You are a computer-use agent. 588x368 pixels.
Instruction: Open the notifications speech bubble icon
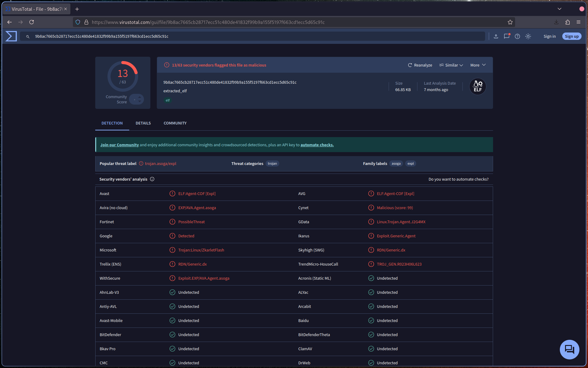(507, 36)
